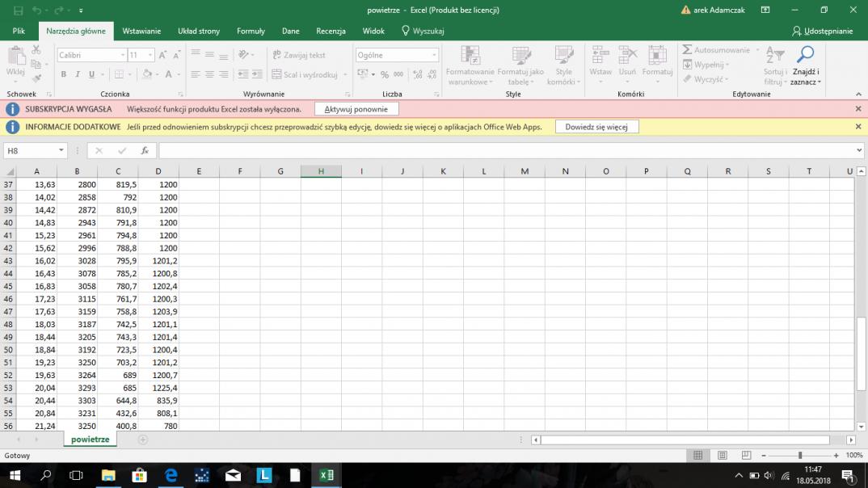Image resolution: width=868 pixels, height=488 pixels.
Task: Expand the Name Box dropdown arrow
Action: tap(61, 151)
